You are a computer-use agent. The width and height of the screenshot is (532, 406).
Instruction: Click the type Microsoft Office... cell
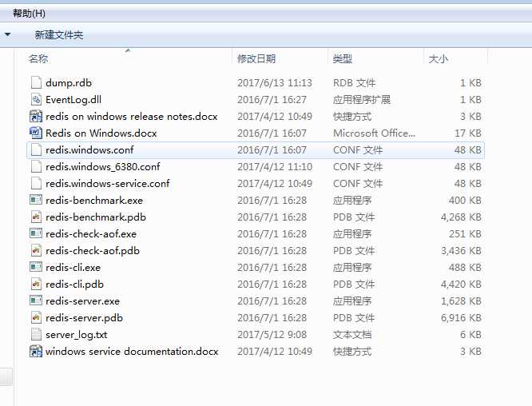(x=374, y=133)
